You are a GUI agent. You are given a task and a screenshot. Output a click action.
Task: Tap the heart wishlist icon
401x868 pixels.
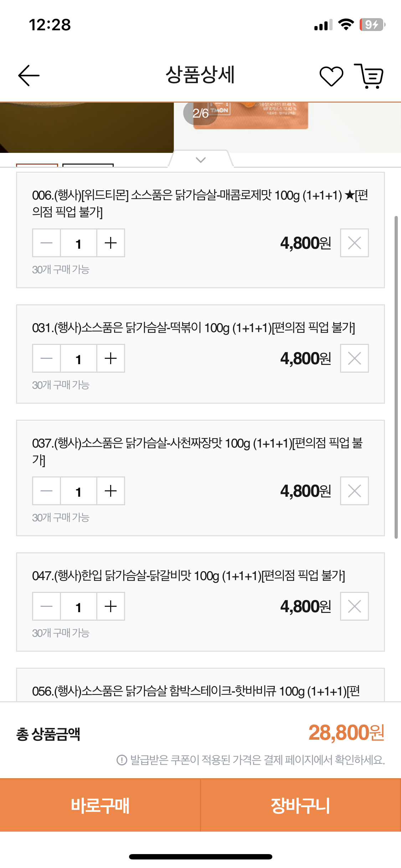(331, 76)
